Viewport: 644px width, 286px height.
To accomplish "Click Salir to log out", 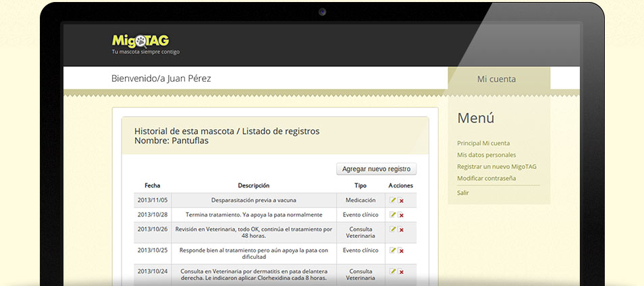I will [x=463, y=193].
